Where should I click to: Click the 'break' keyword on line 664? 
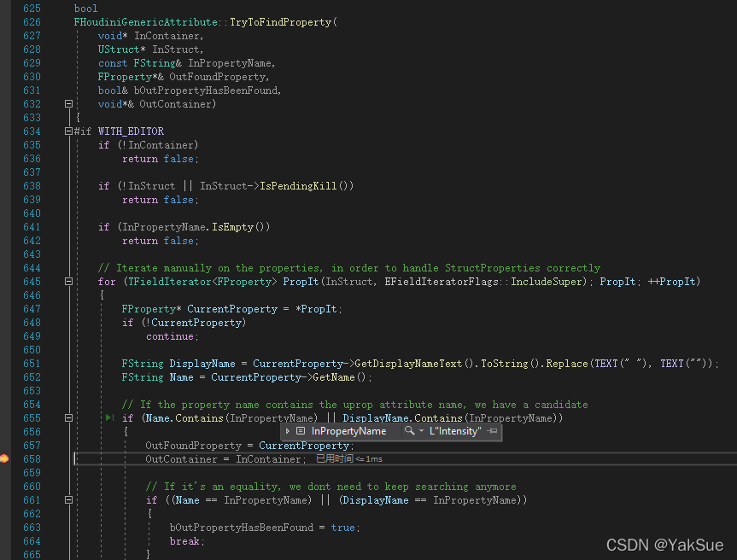[184, 541]
